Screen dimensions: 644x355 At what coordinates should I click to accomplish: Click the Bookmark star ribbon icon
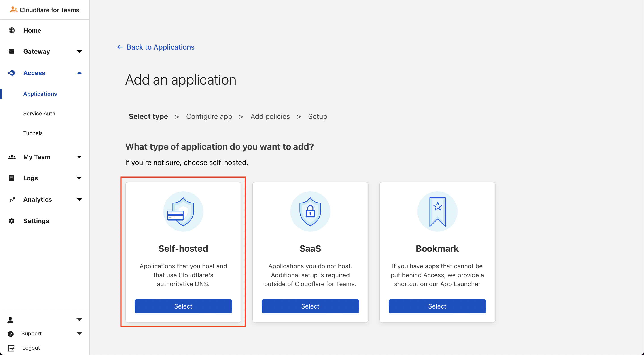[437, 211]
